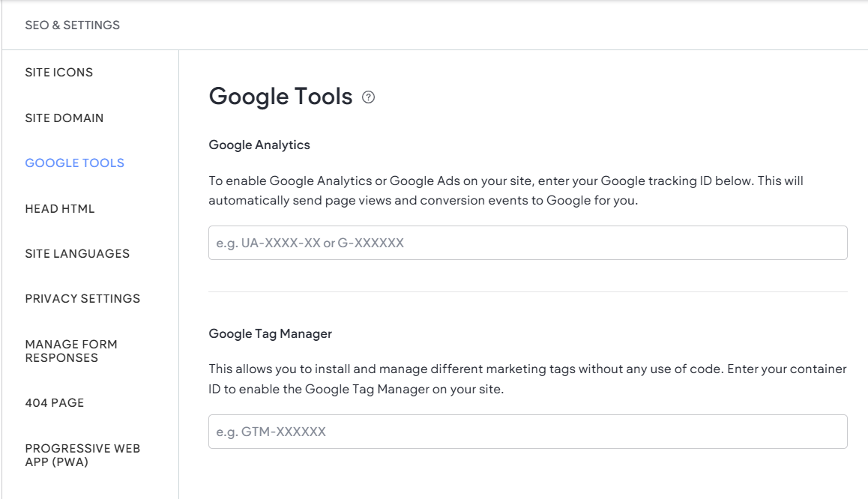Open the Google Tools help icon
Screen dimensions: 868x499
[368, 97]
